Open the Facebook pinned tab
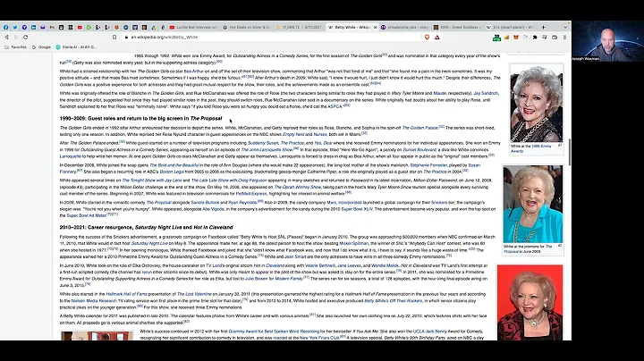This screenshot has width=644, height=361. tap(5, 28)
